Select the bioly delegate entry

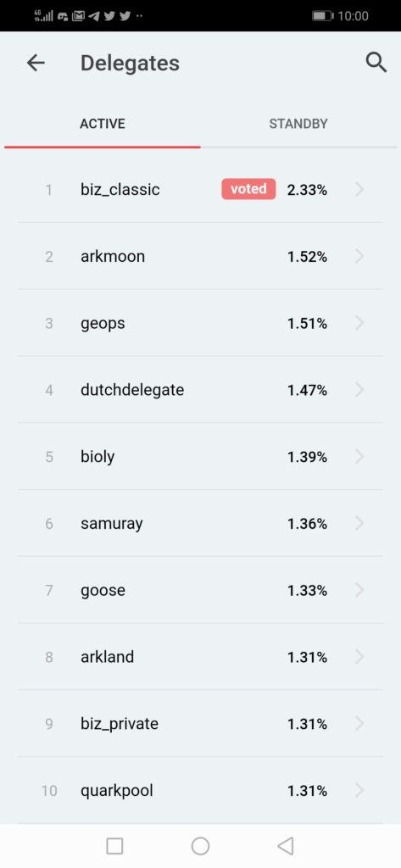(200, 457)
